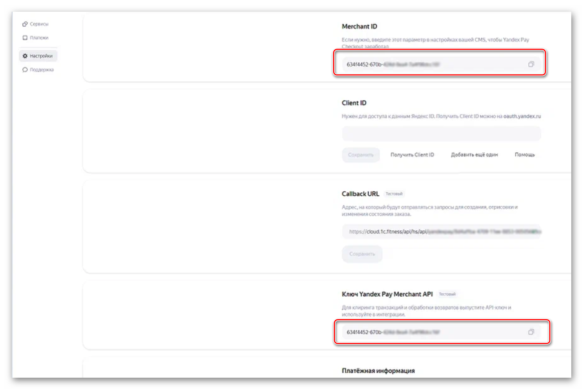This screenshot has height=392, width=583.
Task: Click the Callback URL heading
Action: tap(360, 194)
